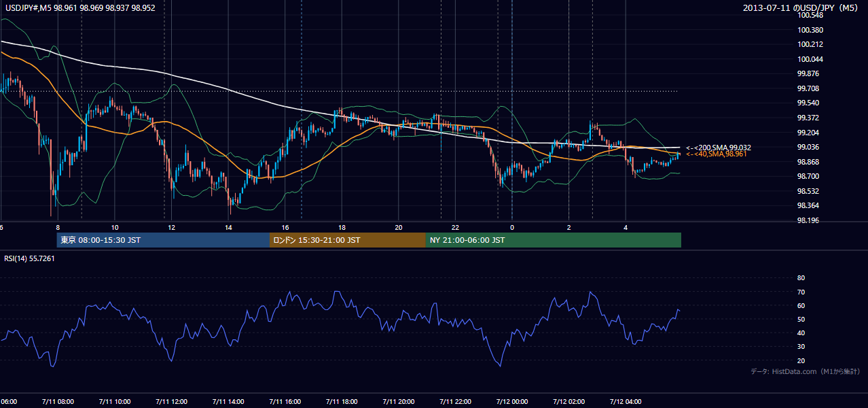Image resolution: width=868 pixels, height=408 pixels.
Task: Click hour tick label 22 under price chart
Action: 455,228
